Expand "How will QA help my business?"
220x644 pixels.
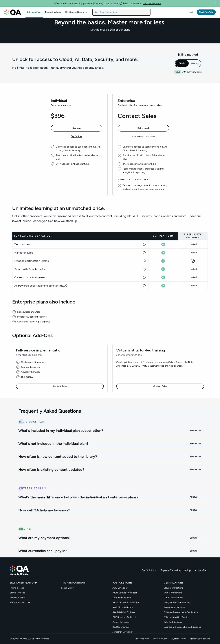coord(195,510)
